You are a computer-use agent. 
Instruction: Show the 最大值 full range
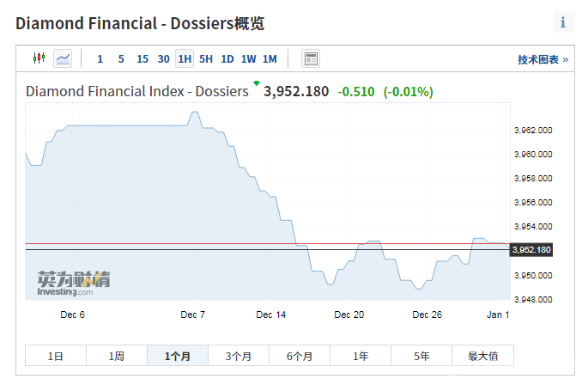click(x=482, y=356)
